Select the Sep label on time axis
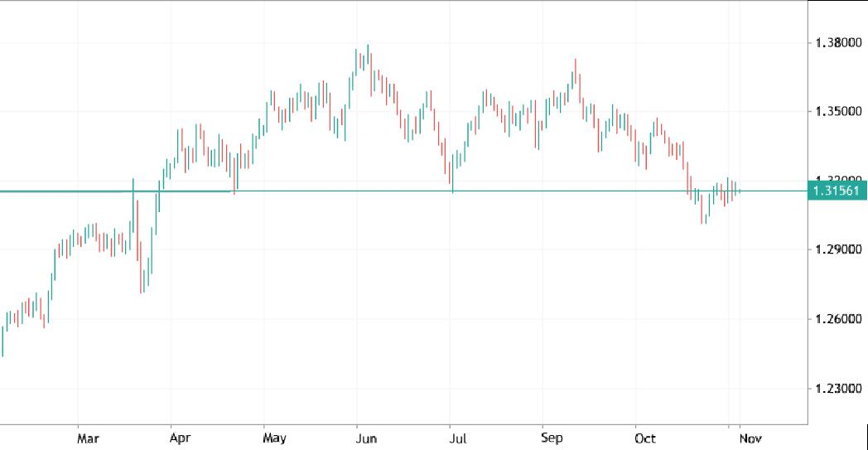This screenshot has height=450, width=868. [x=552, y=438]
